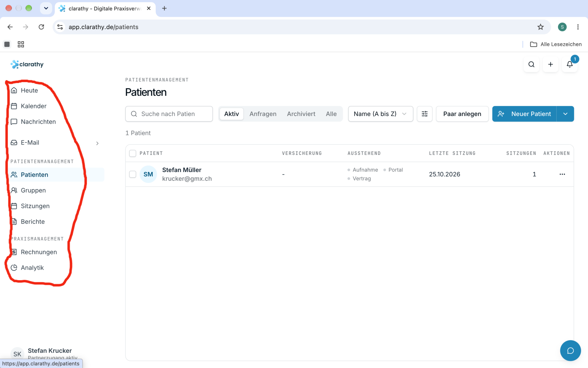The width and height of the screenshot is (588, 368).
Task: Switch to the Alle tab
Action: [331, 114]
